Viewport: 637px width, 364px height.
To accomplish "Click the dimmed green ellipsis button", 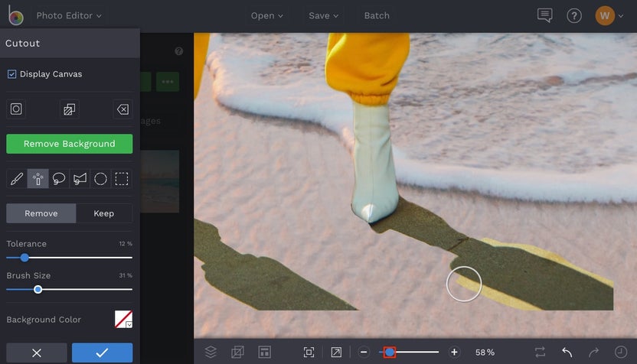I will click(x=168, y=82).
